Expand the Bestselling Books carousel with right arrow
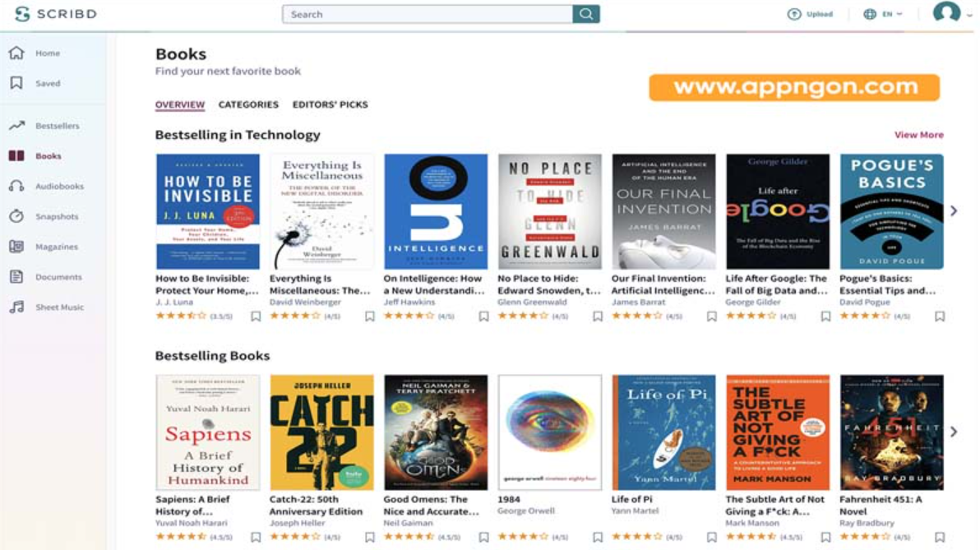980x550 pixels. coord(954,431)
